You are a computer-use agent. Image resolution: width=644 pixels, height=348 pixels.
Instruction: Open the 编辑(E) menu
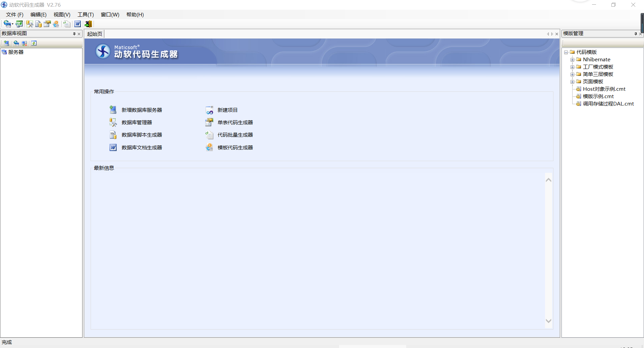(38, 15)
